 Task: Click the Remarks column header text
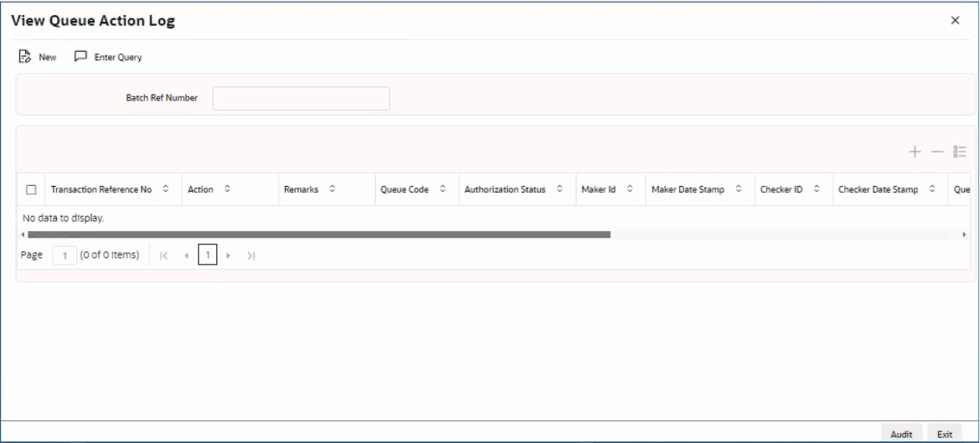[301, 190]
